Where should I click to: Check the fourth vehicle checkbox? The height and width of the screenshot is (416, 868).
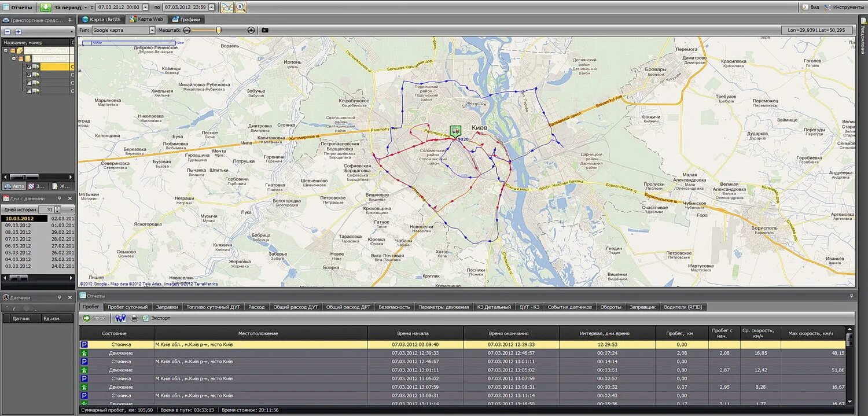(29, 91)
